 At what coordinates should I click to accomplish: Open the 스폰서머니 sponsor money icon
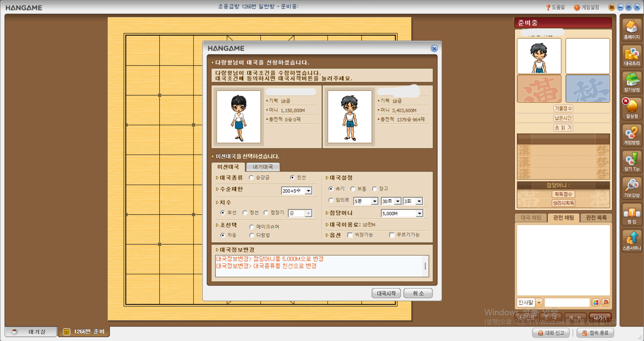click(x=632, y=241)
